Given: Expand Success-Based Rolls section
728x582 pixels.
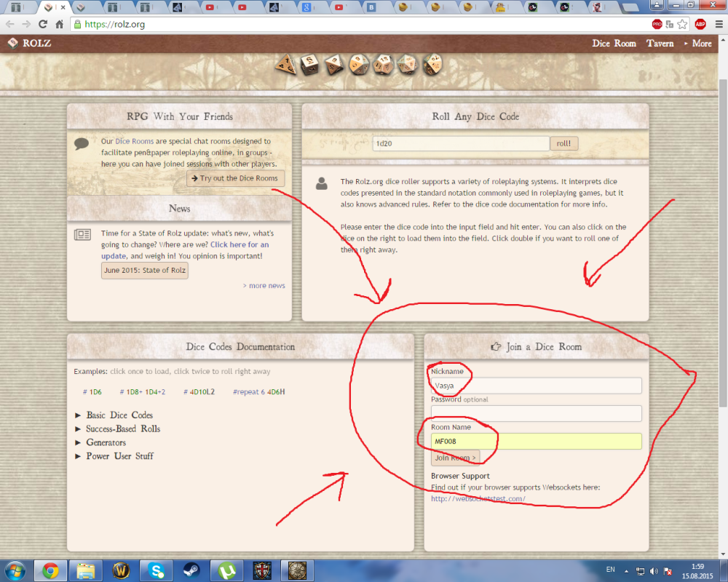Looking at the screenshot, I should click(x=123, y=428).
